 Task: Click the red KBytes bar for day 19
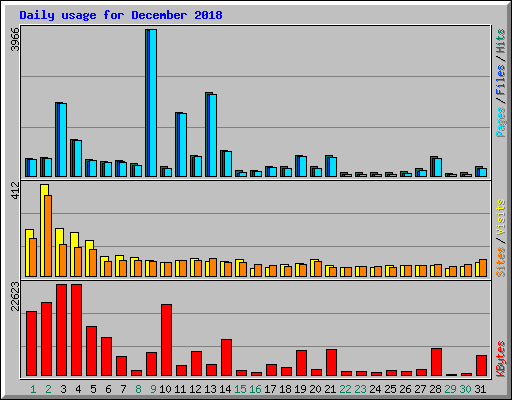(x=302, y=363)
